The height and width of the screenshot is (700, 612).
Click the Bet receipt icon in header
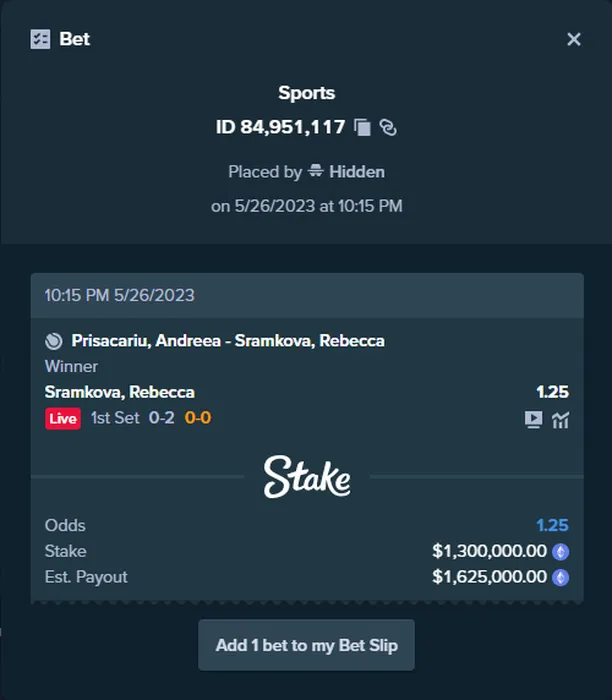pos(40,39)
